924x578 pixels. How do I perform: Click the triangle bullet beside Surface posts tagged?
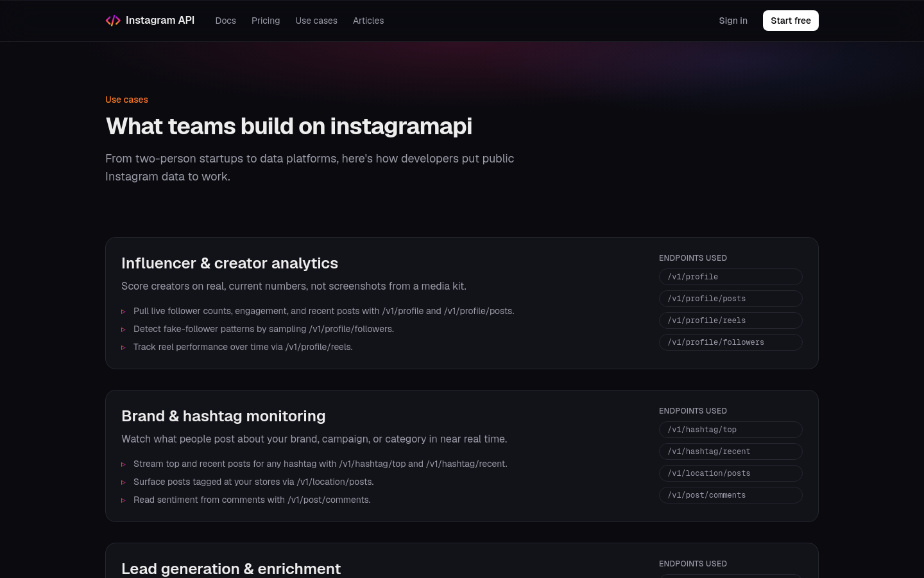click(x=124, y=482)
